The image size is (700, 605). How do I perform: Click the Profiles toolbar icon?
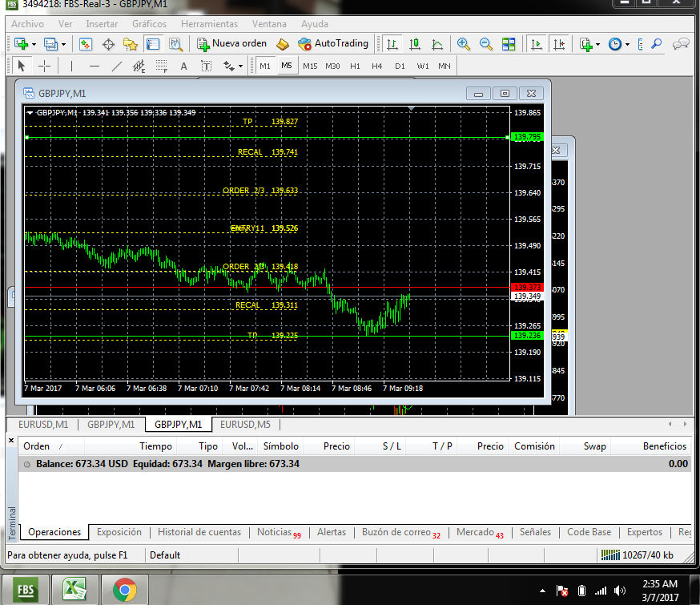click(x=50, y=44)
